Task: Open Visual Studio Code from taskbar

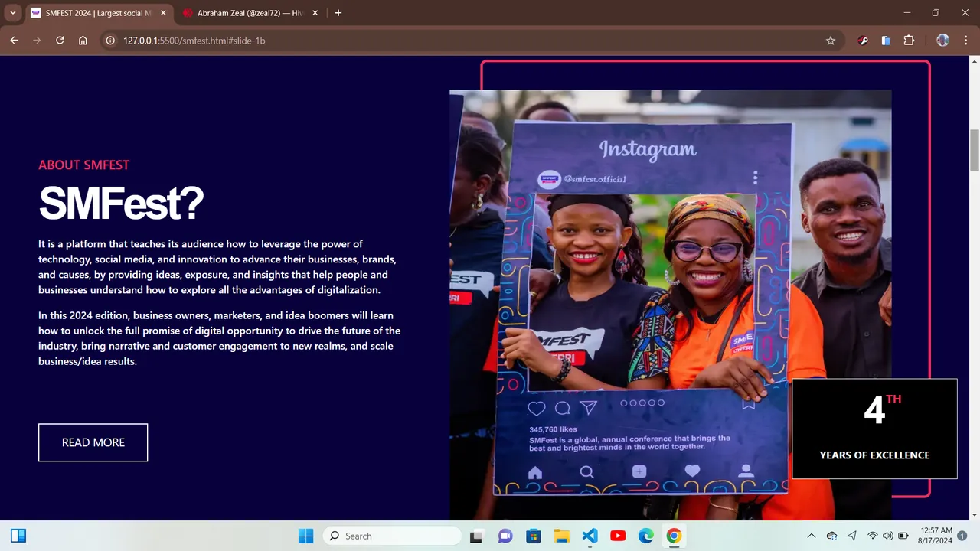Action: [590, 536]
